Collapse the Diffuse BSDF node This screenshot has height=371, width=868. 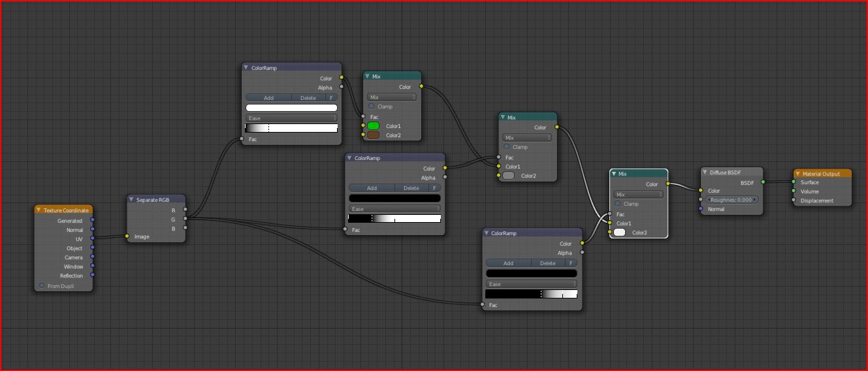point(705,172)
